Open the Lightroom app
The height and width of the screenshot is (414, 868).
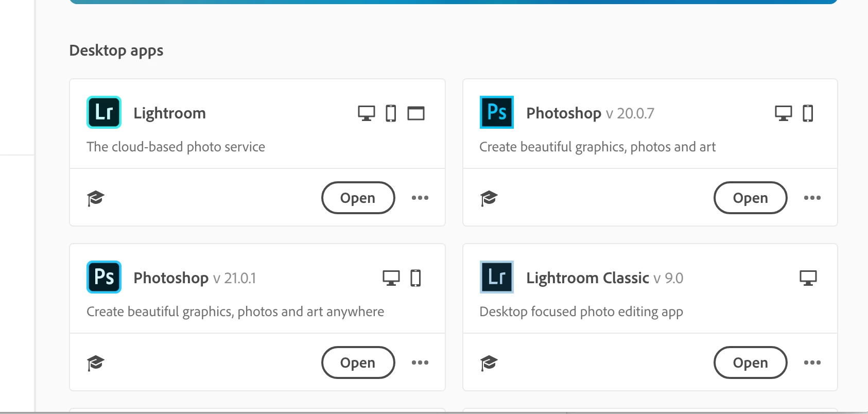pos(358,198)
